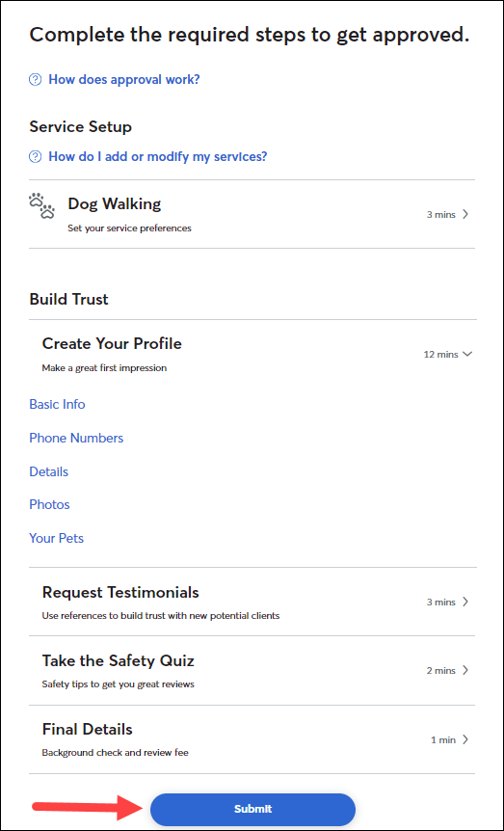Go to Basic Info
This screenshot has width=504, height=831.
57,404
